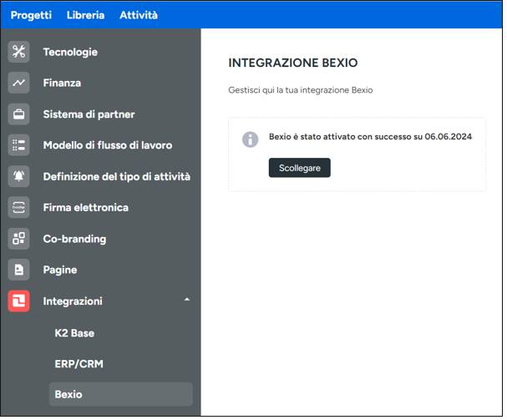Click the Modello di flusso di lavoro icon
Viewport: 507px width, 420px height.
[x=18, y=145]
